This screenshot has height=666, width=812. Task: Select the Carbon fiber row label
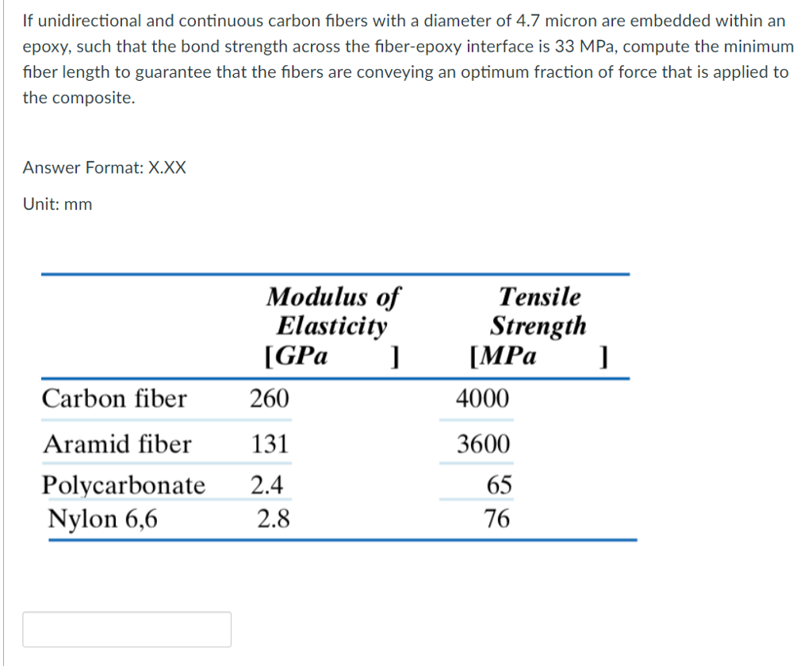coord(116,399)
